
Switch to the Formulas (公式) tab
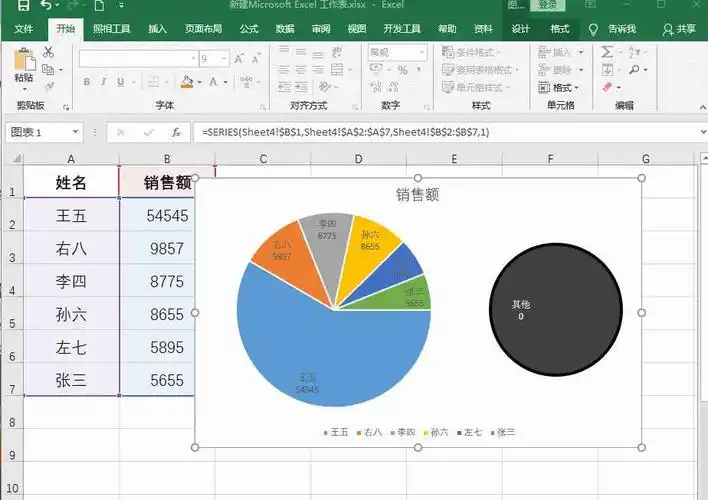(x=249, y=29)
